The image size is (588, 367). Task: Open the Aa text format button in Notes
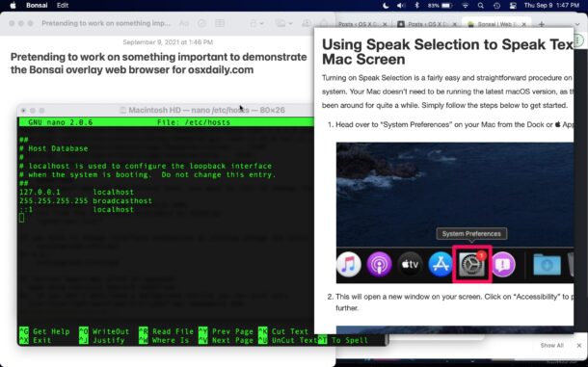click(x=184, y=23)
